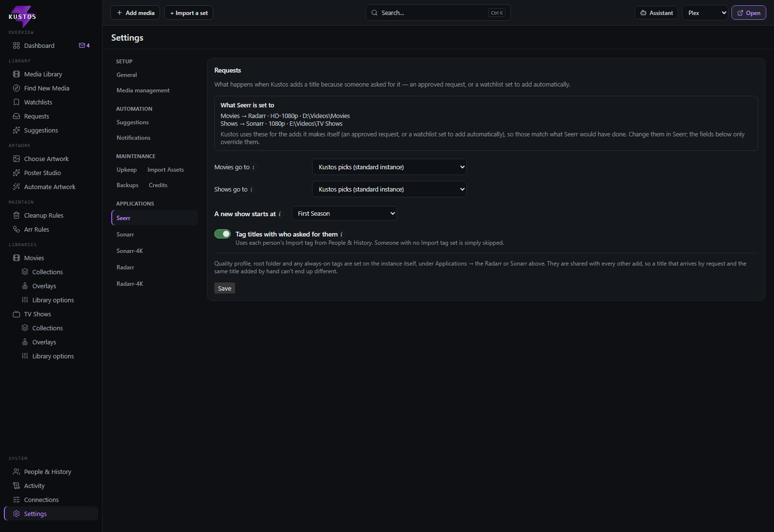
Task: Click the Open external button
Action: [749, 13]
